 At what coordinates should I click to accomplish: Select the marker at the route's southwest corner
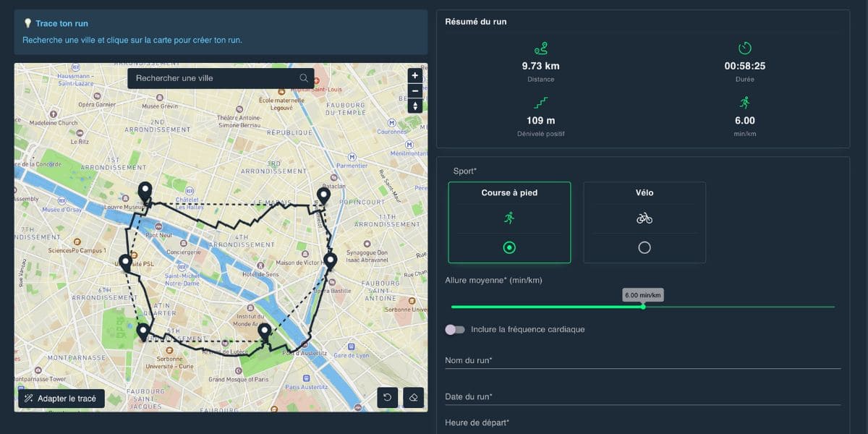point(143,332)
